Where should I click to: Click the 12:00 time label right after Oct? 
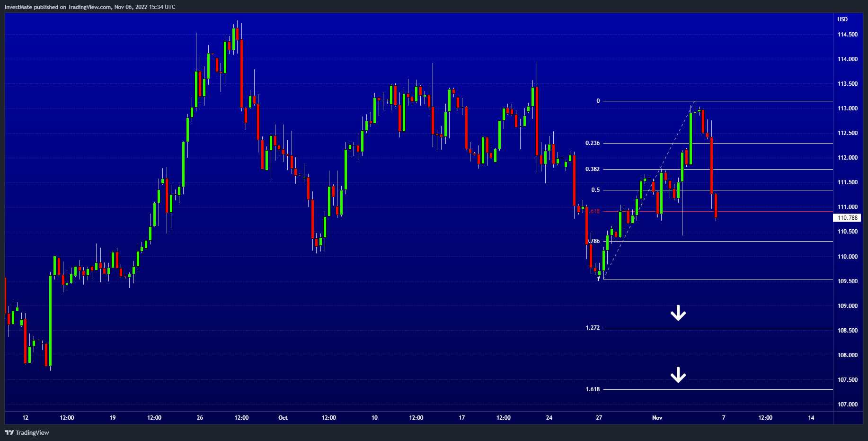[329, 418]
